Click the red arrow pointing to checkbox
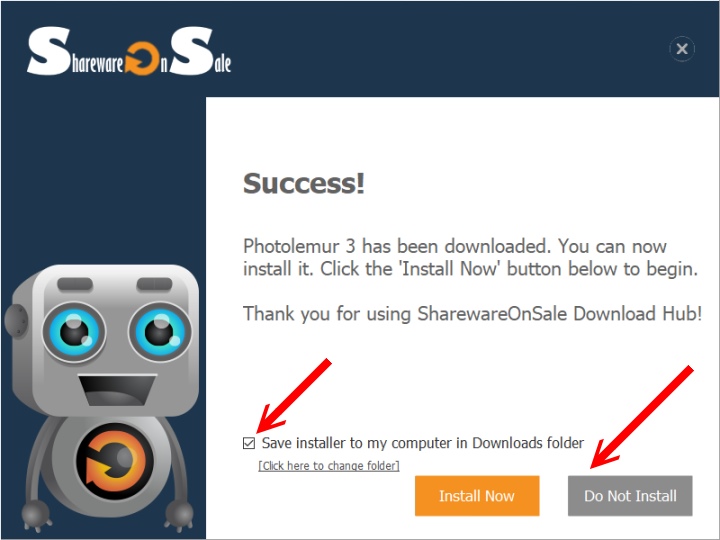 pos(294,396)
